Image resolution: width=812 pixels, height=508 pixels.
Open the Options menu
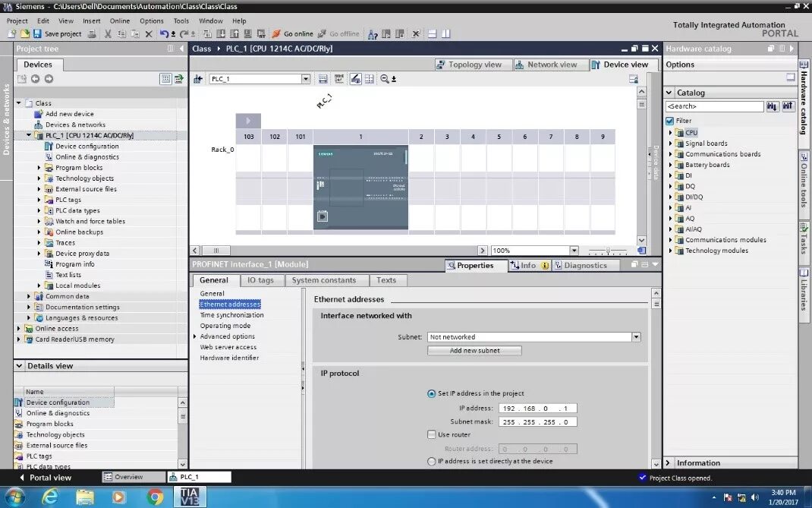(152, 21)
